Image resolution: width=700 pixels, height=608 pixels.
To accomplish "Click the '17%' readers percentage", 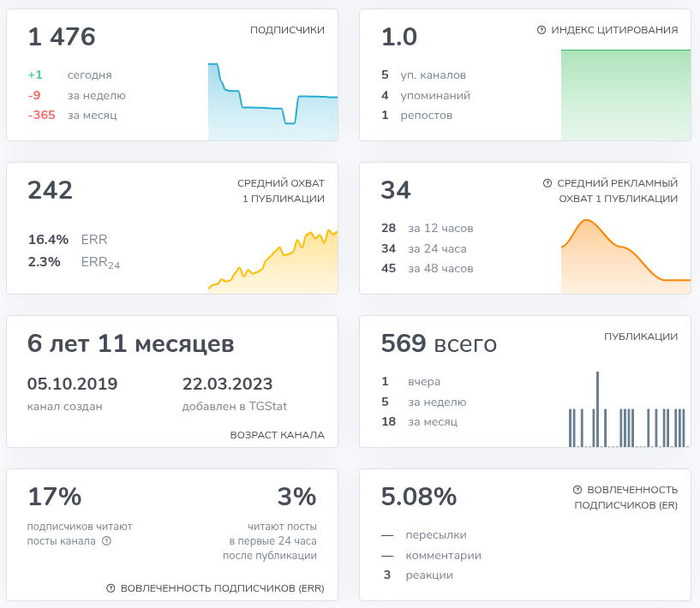I will coord(55,497).
